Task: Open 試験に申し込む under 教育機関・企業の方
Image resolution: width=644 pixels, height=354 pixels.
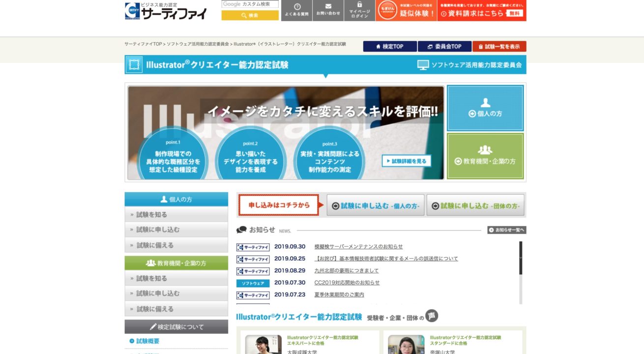Action: (x=176, y=294)
